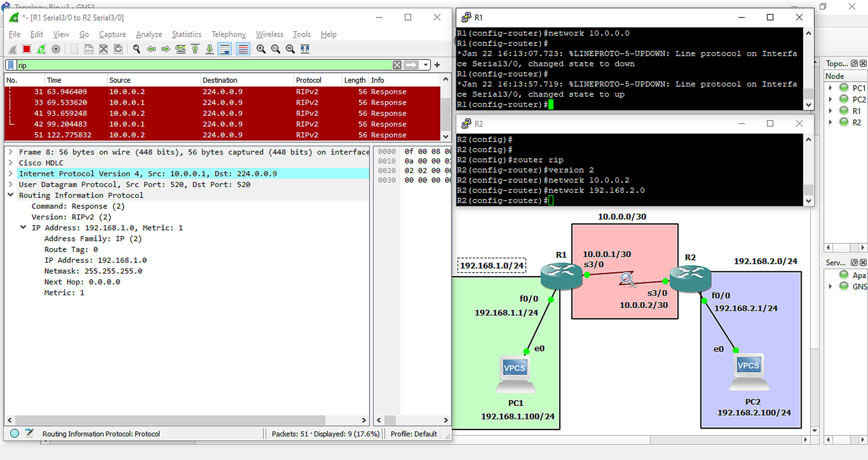Open capture options gear icon
The width and height of the screenshot is (868, 460).
56,49
